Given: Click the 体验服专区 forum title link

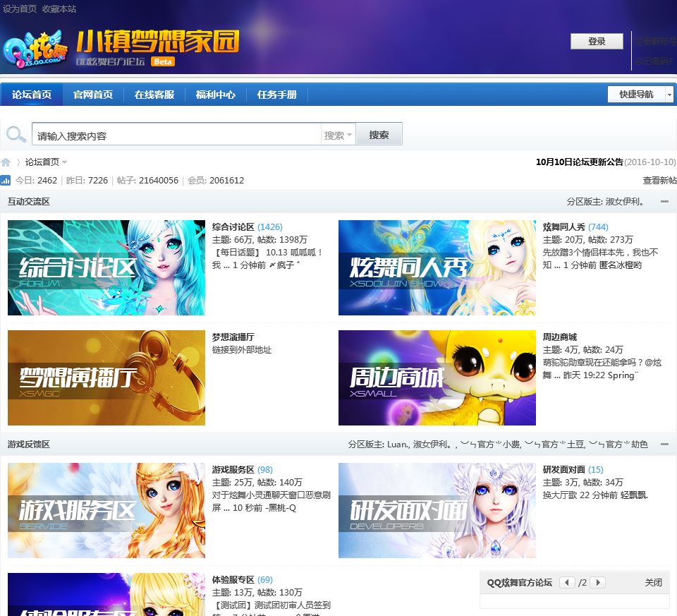Looking at the screenshot, I should tap(233, 580).
